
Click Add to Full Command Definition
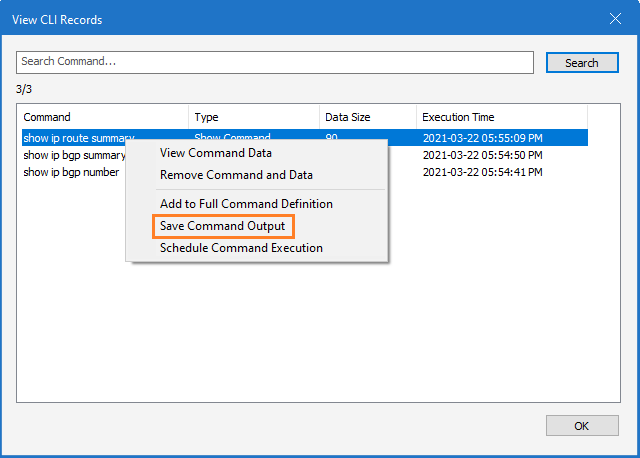[x=246, y=204]
